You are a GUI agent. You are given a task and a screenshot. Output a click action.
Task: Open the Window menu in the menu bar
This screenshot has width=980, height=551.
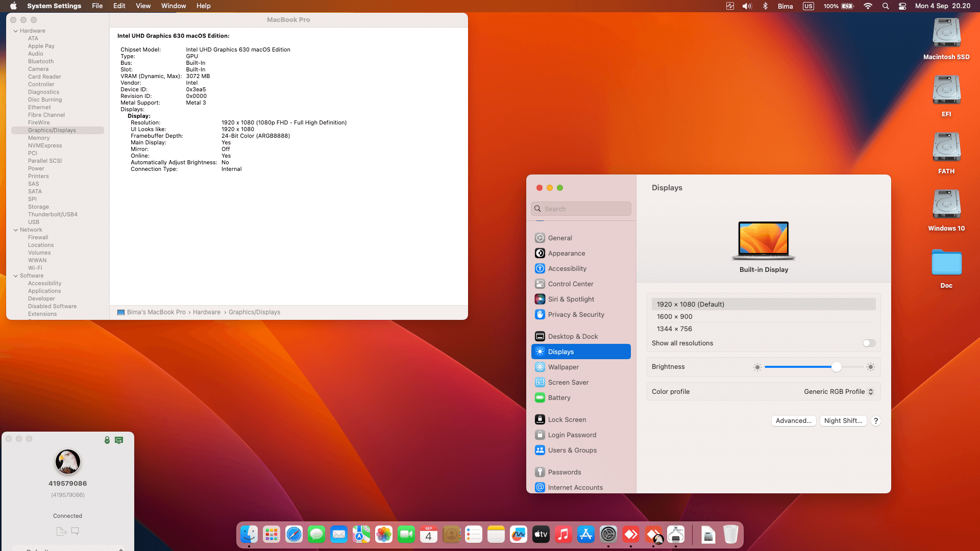[x=174, y=6]
